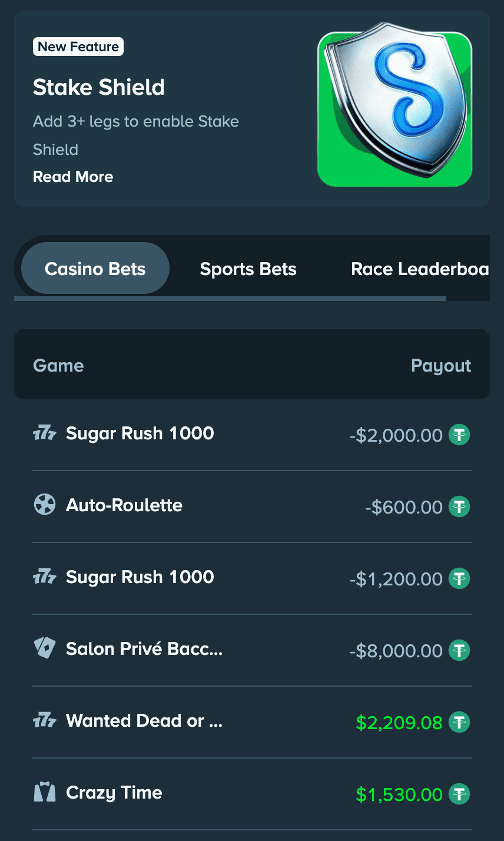The height and width of the screenshot is (841, 504).
Task: Open the Crazy Time game link
Action: [114, 793]
